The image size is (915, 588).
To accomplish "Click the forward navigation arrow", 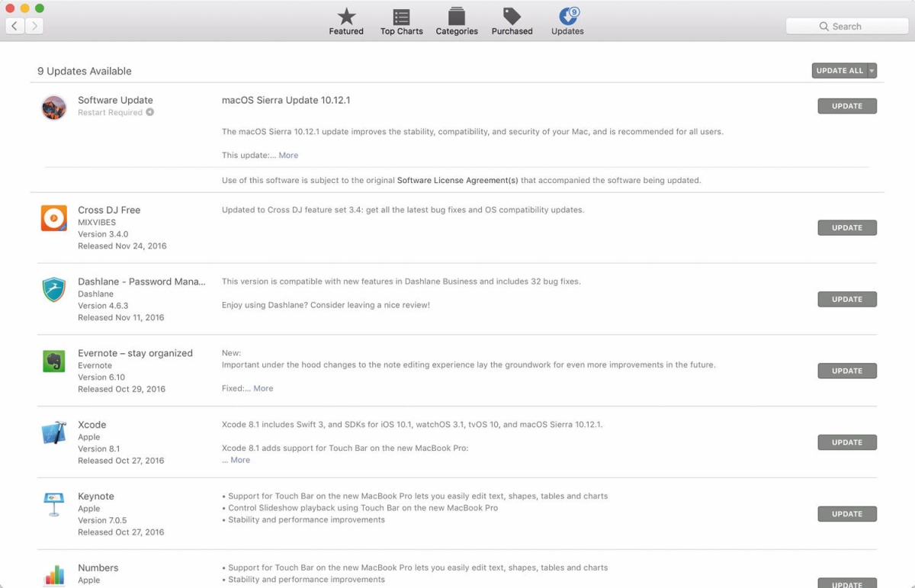I will point(34,26).
